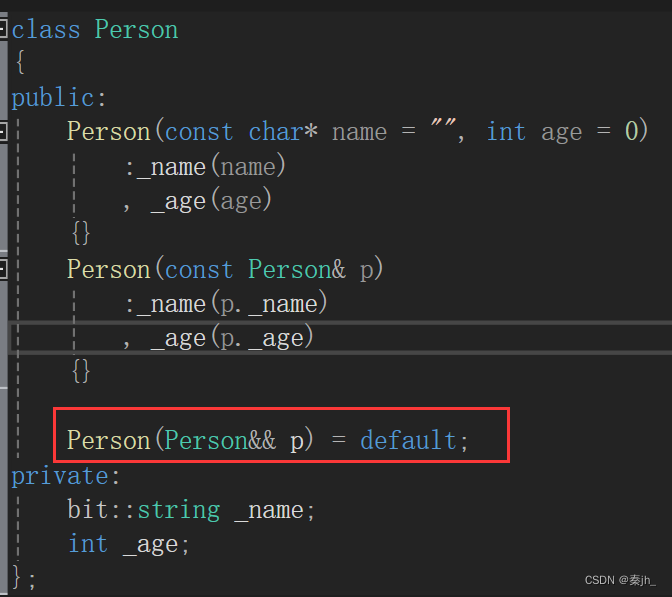Click the 'default' keyword in move constructor
Image resolution: width=672 pixels, height=597 pixels.
pos(408,440)
